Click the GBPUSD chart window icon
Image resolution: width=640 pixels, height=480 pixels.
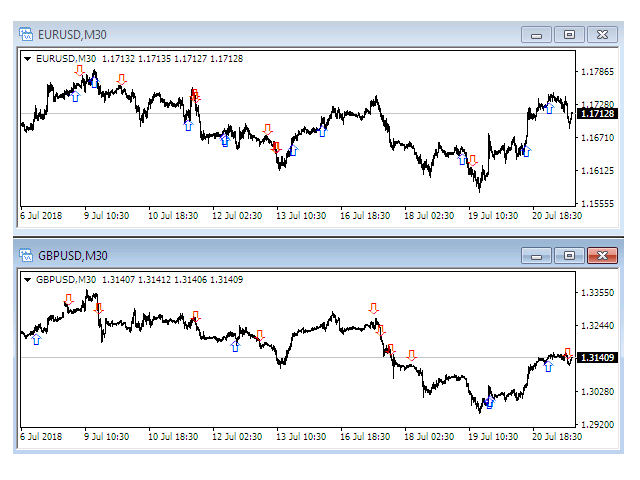click(x=26, y=256)
